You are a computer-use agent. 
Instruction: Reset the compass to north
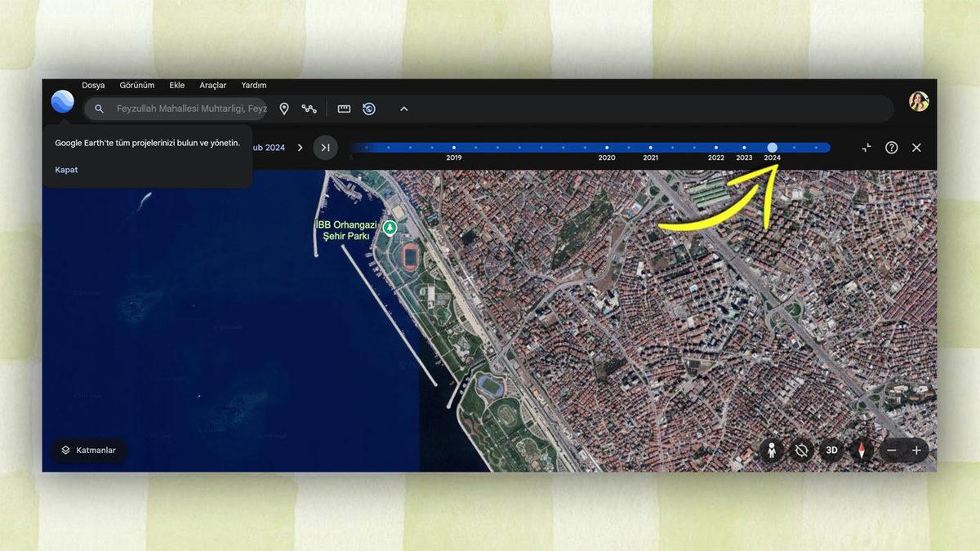863,450
